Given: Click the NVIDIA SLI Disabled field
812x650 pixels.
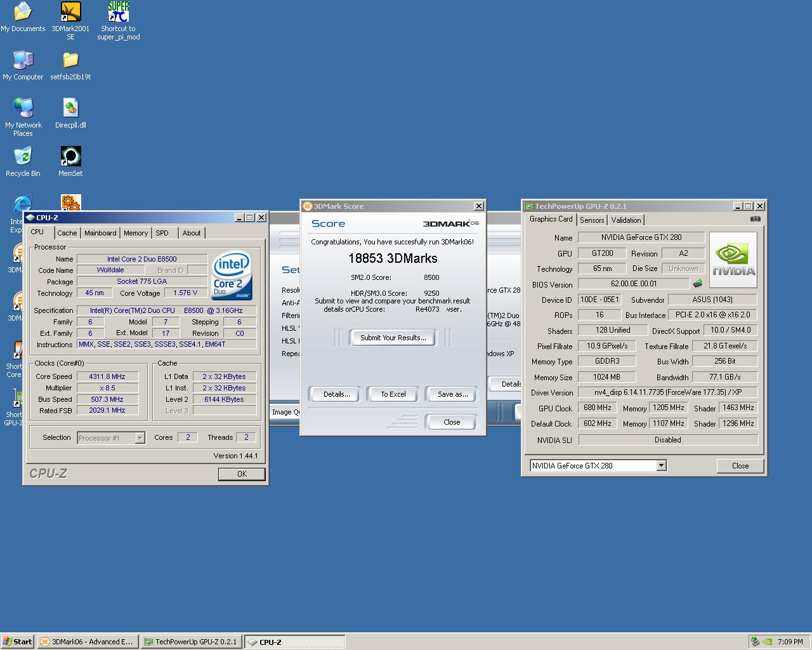Looking at the screenshot, I should click(668, 440).
